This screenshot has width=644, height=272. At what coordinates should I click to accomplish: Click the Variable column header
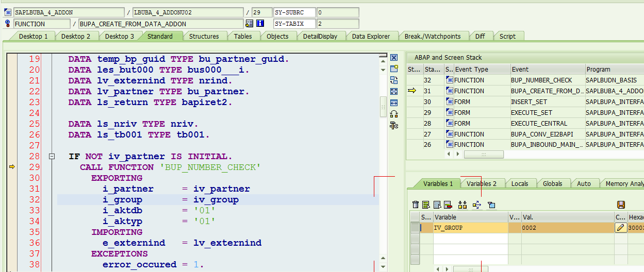point(470,217)
